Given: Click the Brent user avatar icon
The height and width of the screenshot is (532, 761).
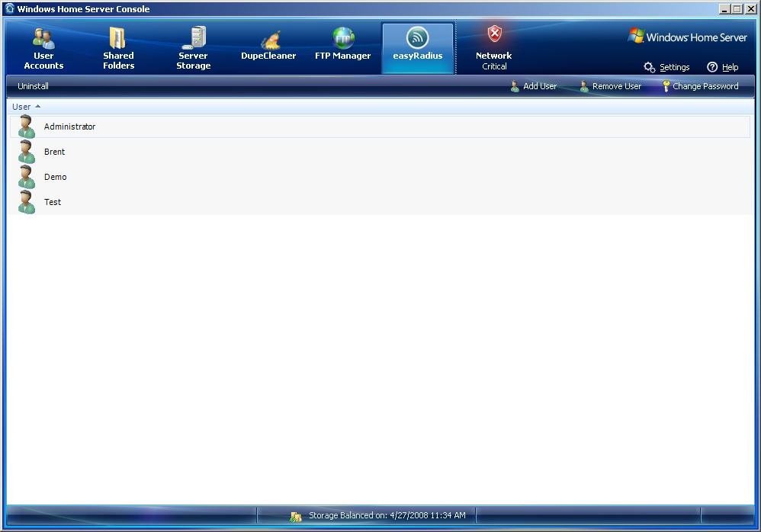Looking at the screenshot, I should coord(26,152).
